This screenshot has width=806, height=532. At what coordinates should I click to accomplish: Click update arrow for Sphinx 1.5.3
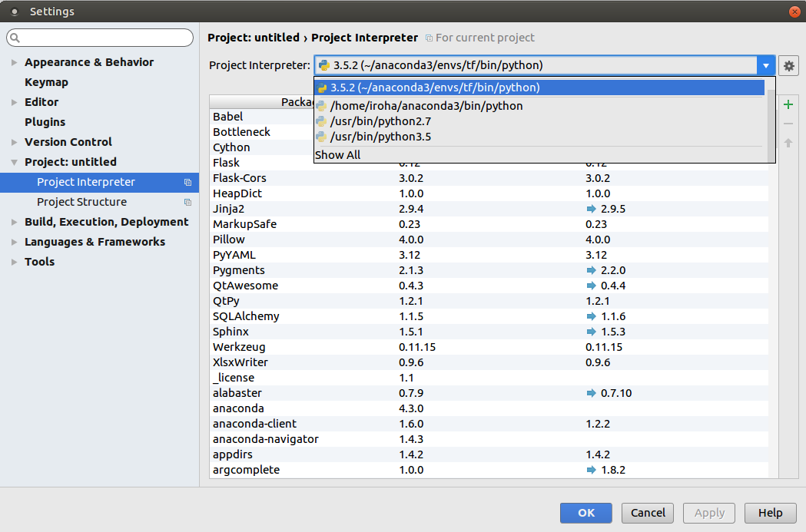click(591, 332)
